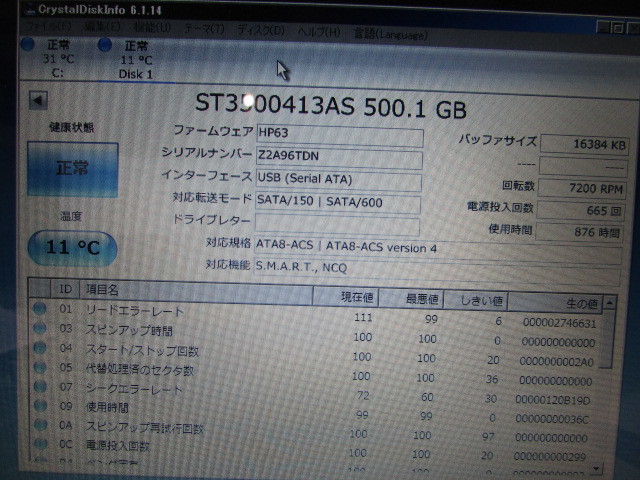This screenshot has height=480, width=640.
Task: Open the 機能(U) menu
Action: [x=152, y=27]
